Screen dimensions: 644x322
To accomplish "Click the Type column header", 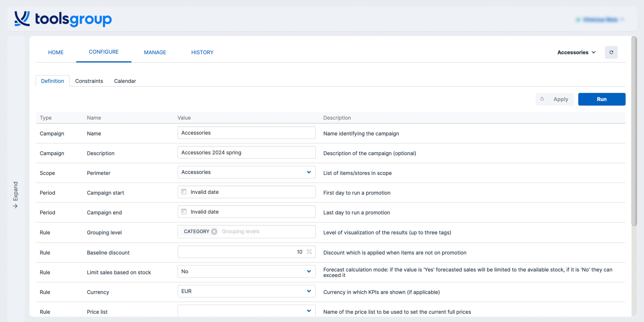I will (x=46, y=118).
